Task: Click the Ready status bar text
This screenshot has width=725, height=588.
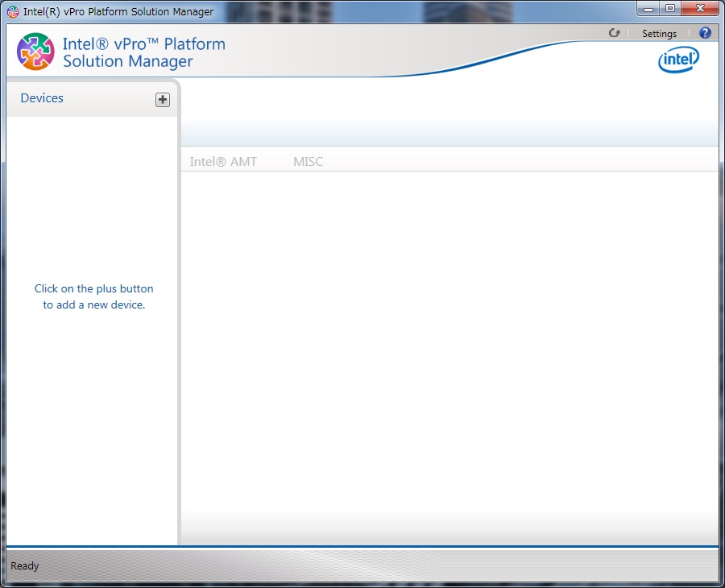Action: pos(24,565)
